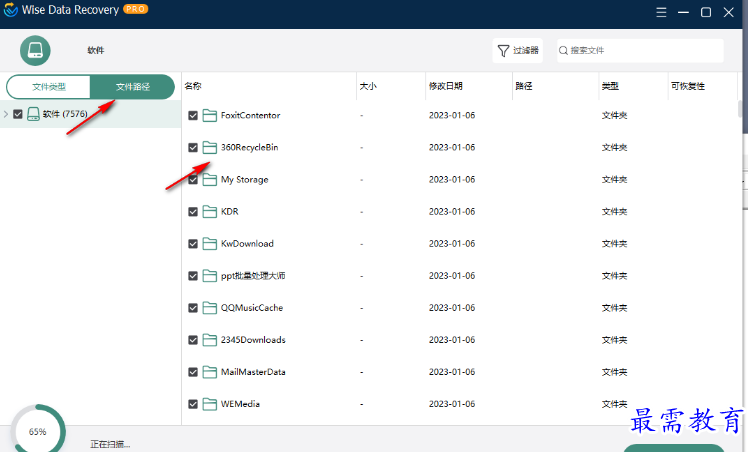Uncheck the WEMedia checkbox
Screen dimensions: 752x452
(x=193, y=404)
